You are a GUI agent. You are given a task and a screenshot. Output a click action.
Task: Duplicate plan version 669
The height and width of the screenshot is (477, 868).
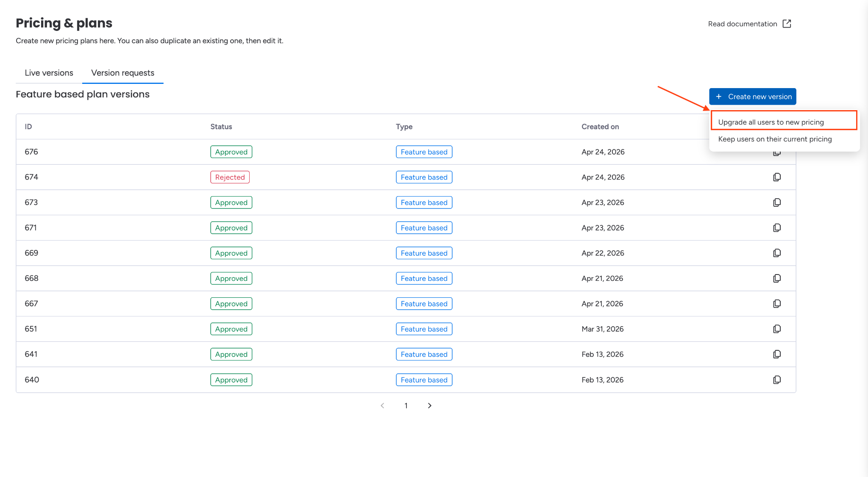776,253
